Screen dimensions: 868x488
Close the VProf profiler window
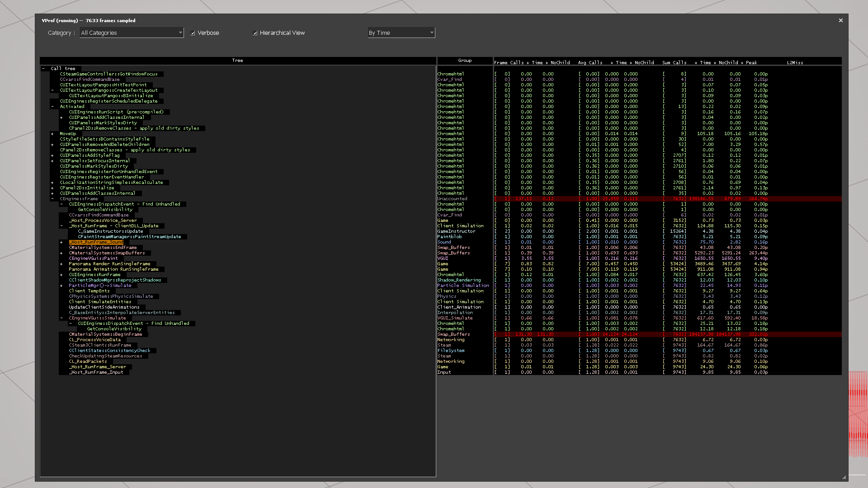pyautogui.click(x=841, y=20)
